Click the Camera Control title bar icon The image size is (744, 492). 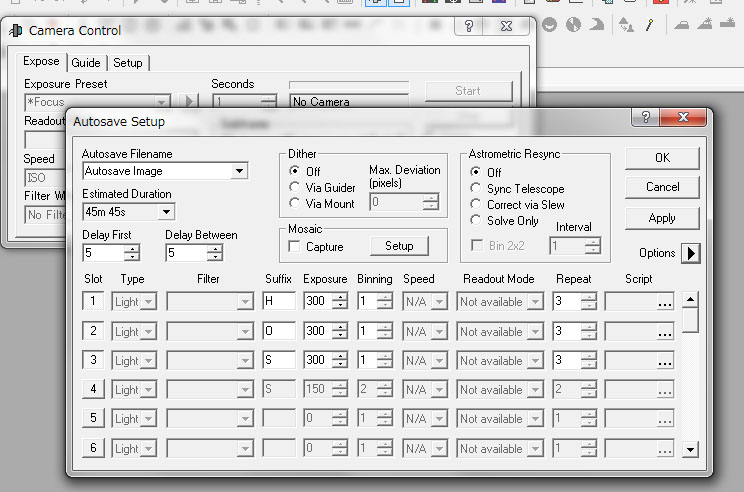[x=16, y=30]
